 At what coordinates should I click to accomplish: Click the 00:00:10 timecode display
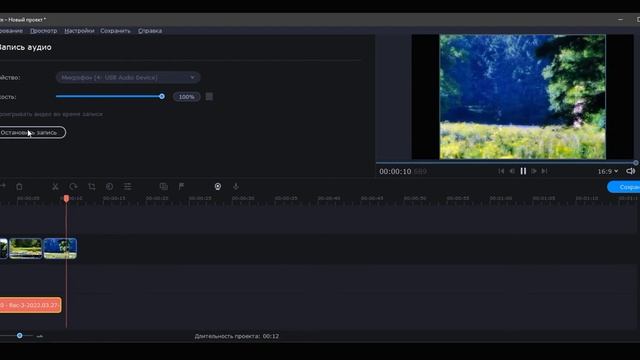[395, 171]
